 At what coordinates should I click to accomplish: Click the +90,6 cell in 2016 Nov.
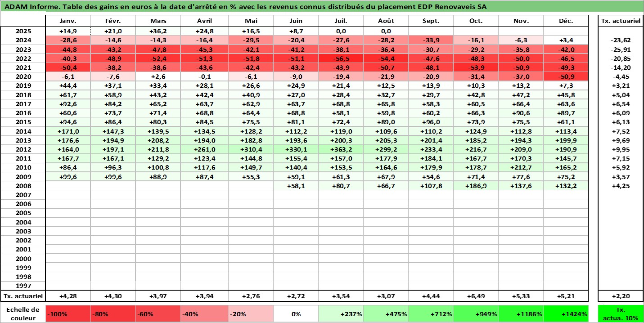[521, 113]
